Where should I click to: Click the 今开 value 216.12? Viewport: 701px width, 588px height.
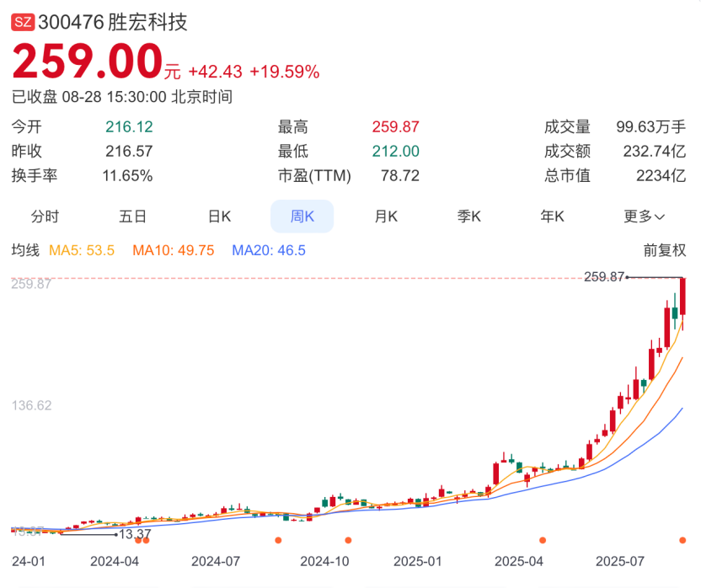pos(129,127)
